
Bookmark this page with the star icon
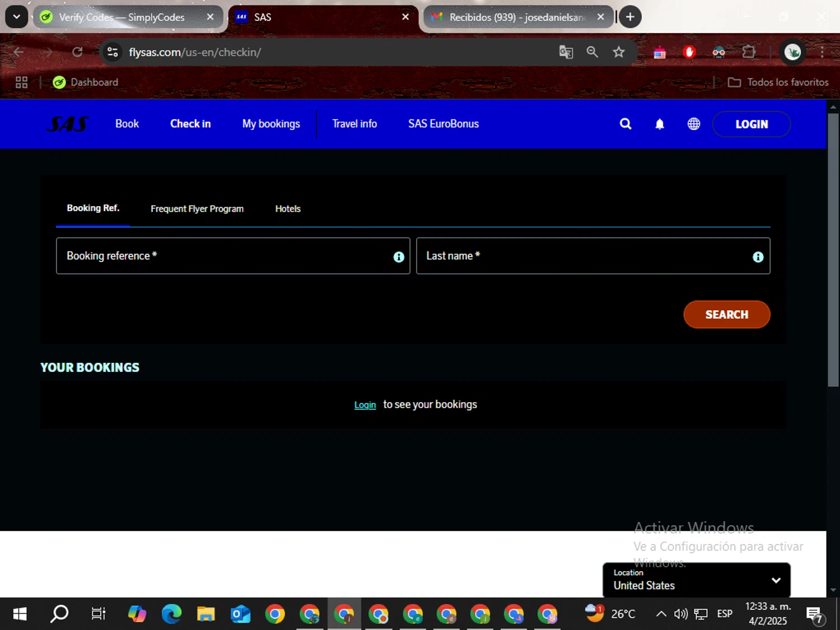pos(618,52)
